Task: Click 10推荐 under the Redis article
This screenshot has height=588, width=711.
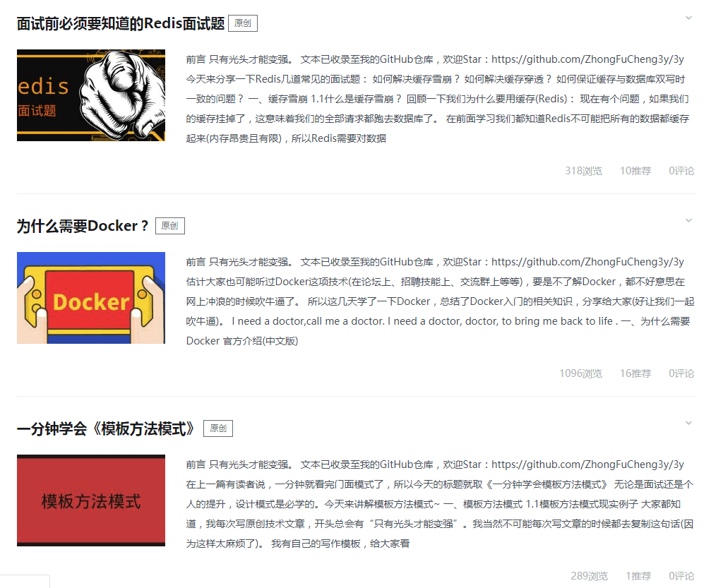Action: (x=635, y=171)
